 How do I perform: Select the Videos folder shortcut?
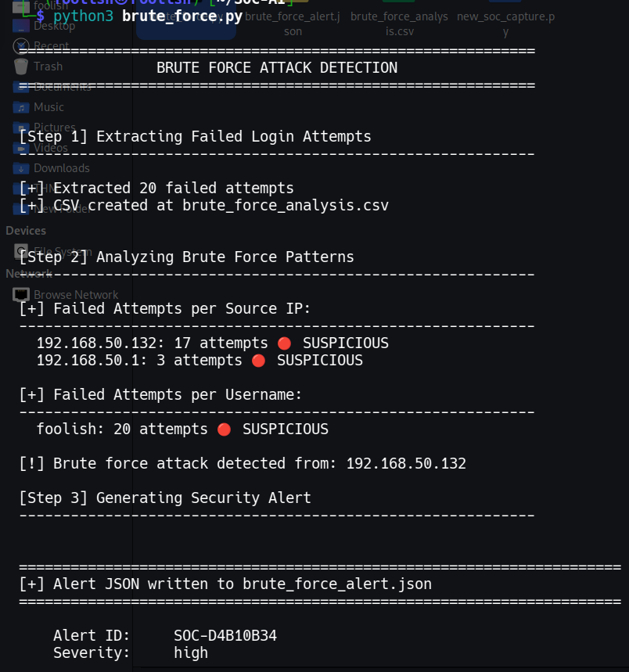click(x=50, y=148)
